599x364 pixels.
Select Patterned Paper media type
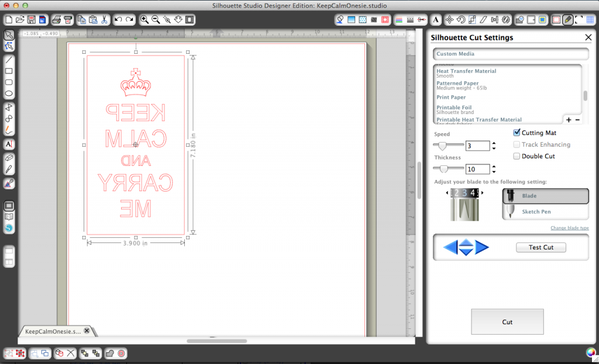462,85
